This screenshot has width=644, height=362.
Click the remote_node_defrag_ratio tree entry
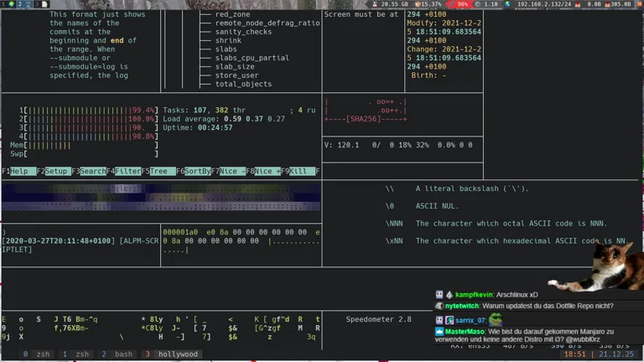267,23
